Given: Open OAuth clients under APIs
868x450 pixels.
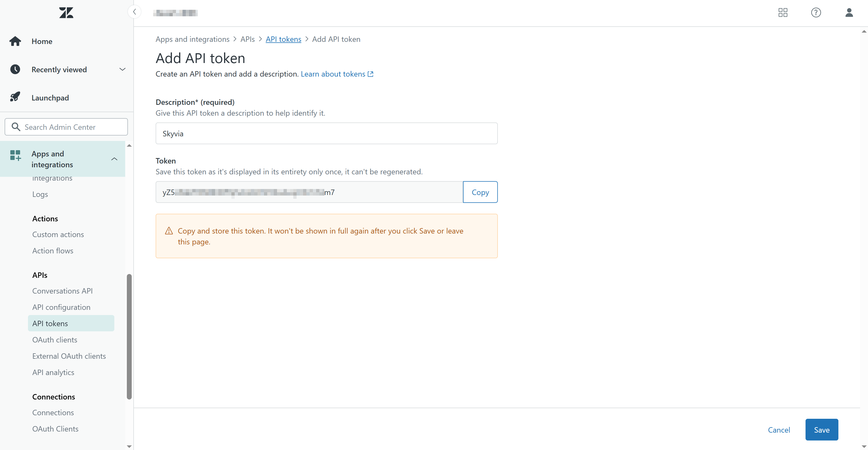Looking at the screenshot, I should tap(55, 340).
